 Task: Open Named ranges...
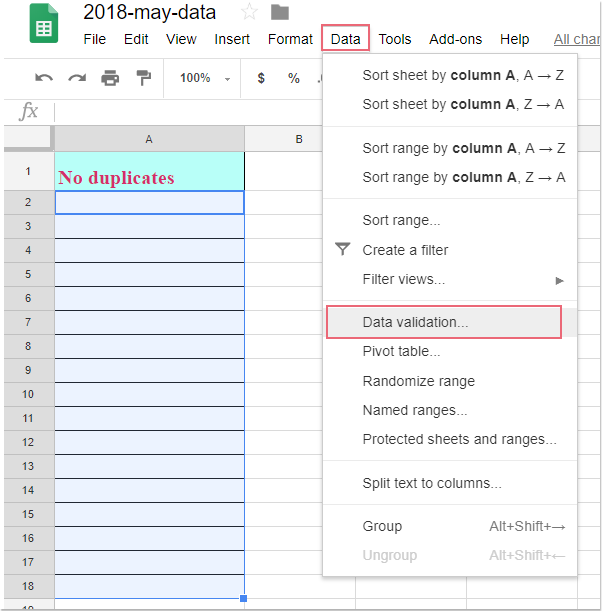pyautogui.click(x=450, y=410)
